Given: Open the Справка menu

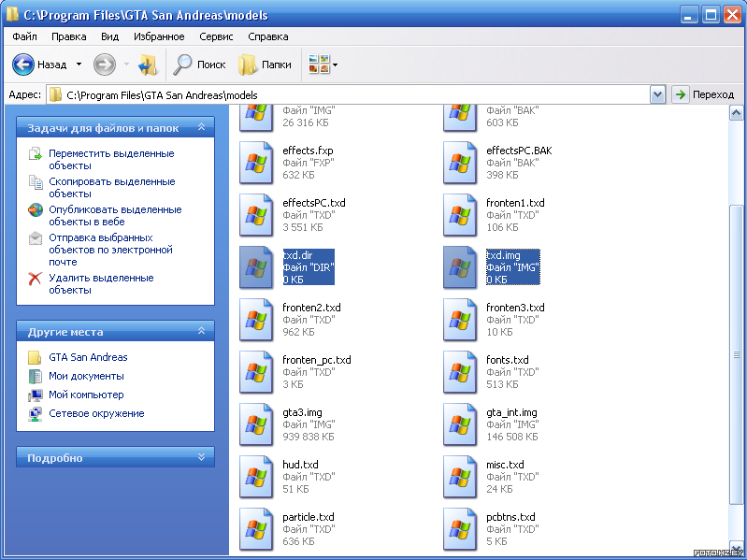Looking at the screenshot, I should [x=268, y=36].
